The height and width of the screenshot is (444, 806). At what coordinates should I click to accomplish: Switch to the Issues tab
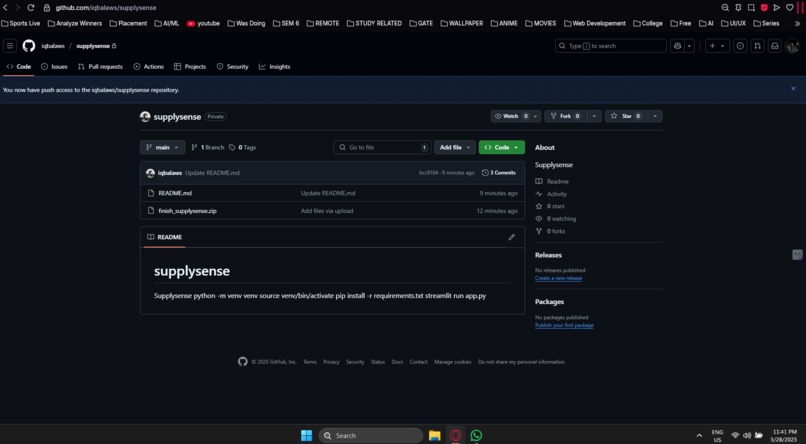(x=54, y=67)
